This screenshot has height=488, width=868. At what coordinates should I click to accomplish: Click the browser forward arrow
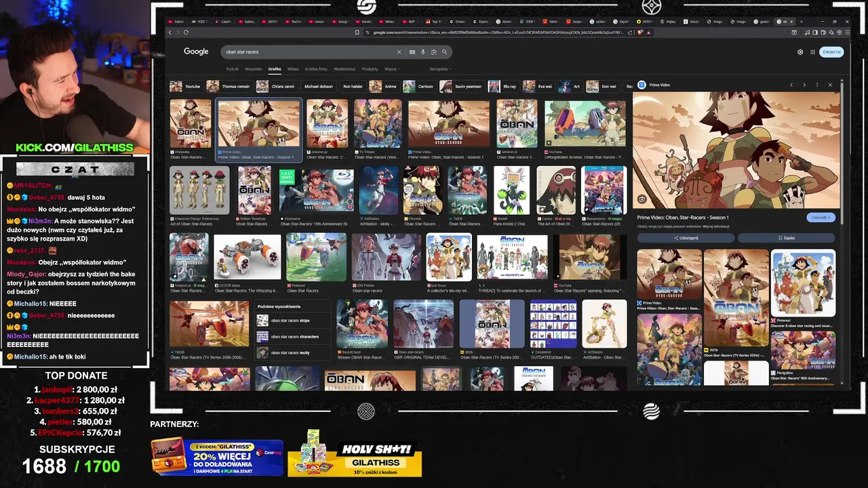pos(178,32)
